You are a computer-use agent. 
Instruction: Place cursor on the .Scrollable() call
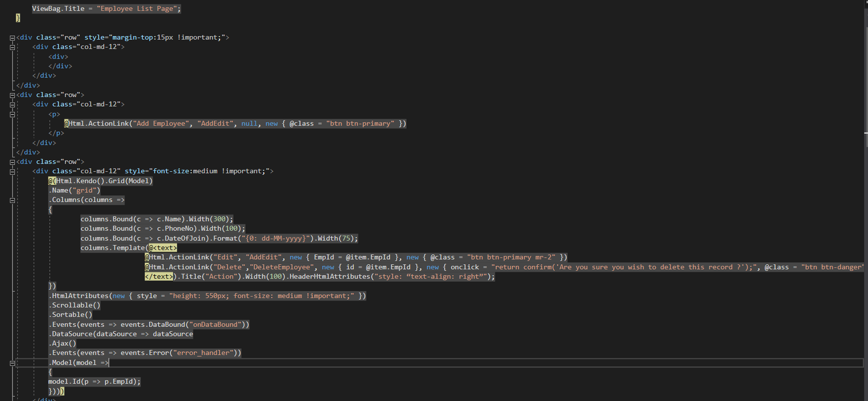tap(75, 305)
